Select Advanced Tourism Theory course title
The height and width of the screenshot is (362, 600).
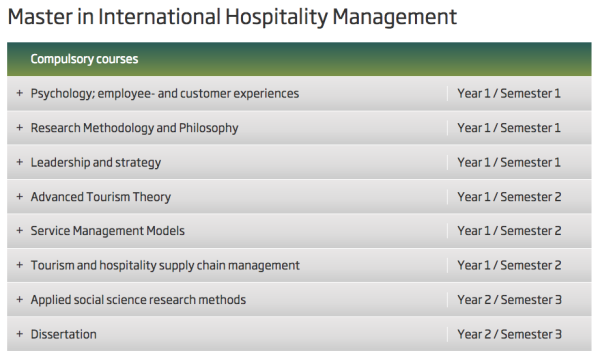coord(101,197)
